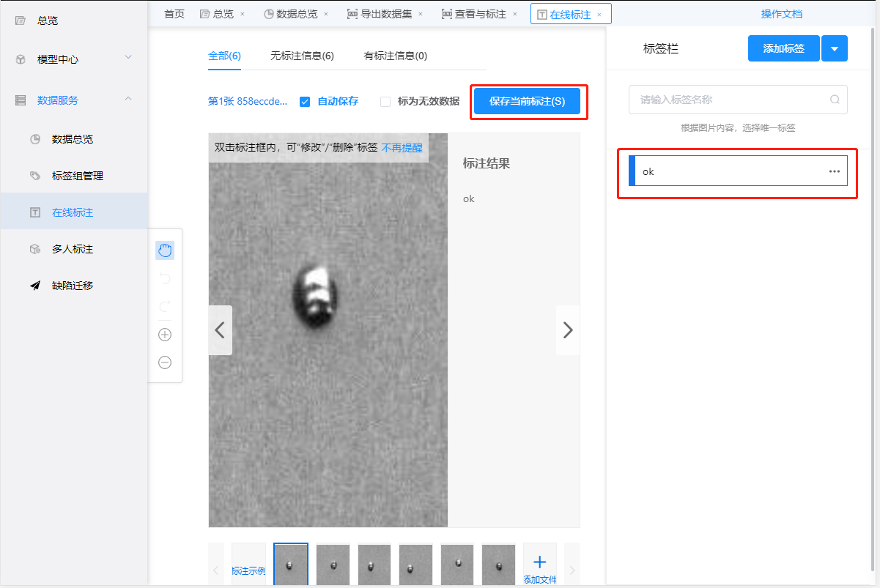Screen dimensions: 880x588
Task: Switch to the 总览 tab
Action: tap(223, 14)
